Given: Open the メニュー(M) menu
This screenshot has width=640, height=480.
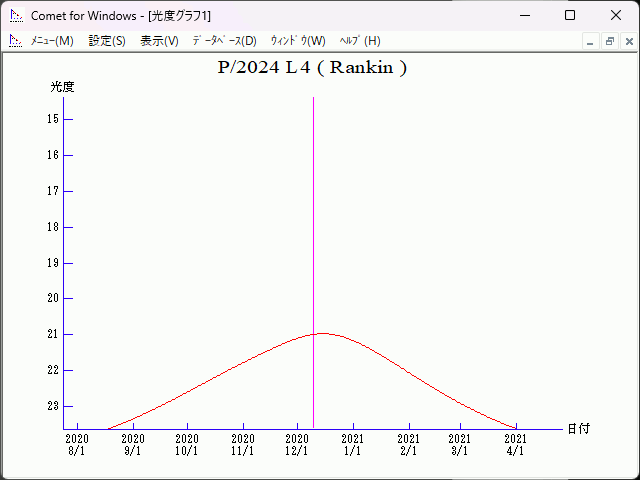Looking at the screenshot, I should [x=52, y=41].
